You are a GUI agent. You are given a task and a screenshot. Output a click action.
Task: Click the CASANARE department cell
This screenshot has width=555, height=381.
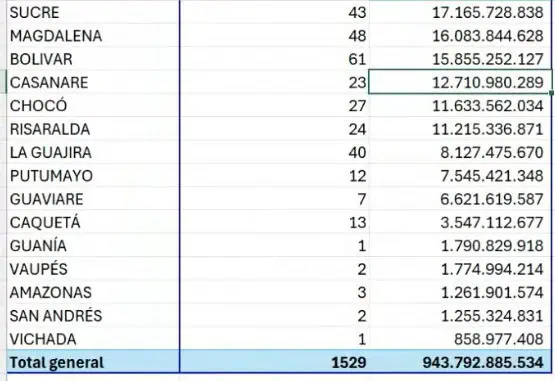93,82
